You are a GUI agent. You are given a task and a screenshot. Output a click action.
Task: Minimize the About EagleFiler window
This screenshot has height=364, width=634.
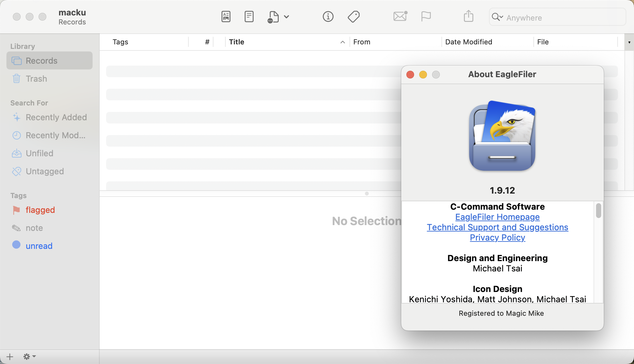click(x=423, y=75)
